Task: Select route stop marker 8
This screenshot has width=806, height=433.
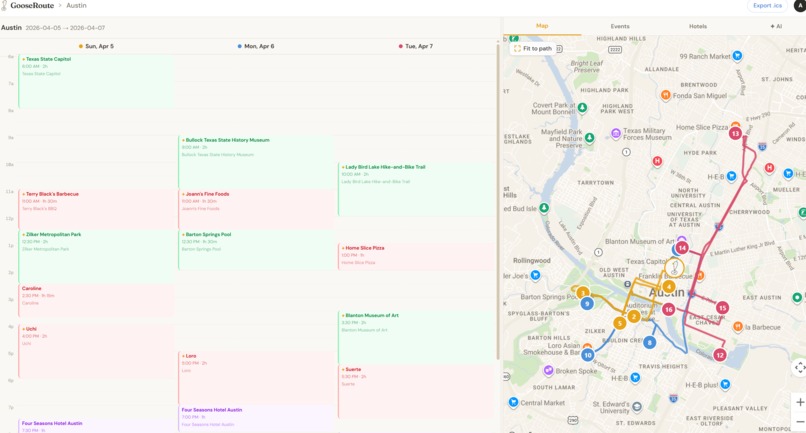Action: pos(649,342)
